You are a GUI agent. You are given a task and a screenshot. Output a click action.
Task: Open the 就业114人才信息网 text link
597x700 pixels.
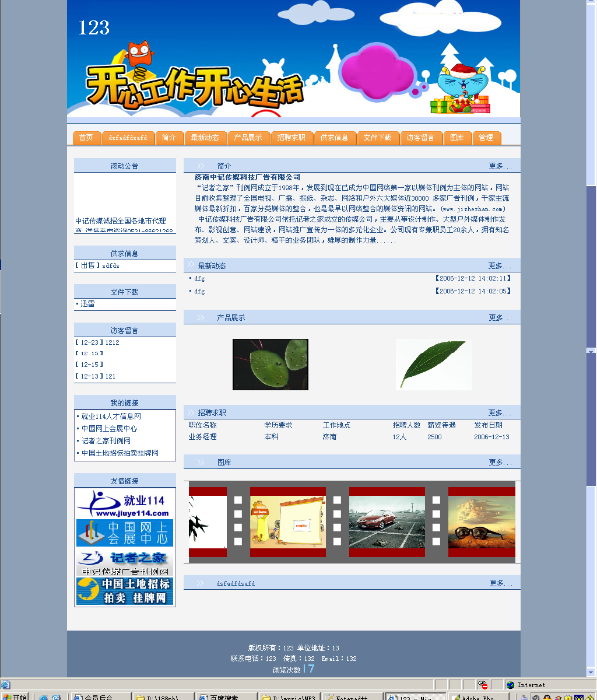point(111,416)
